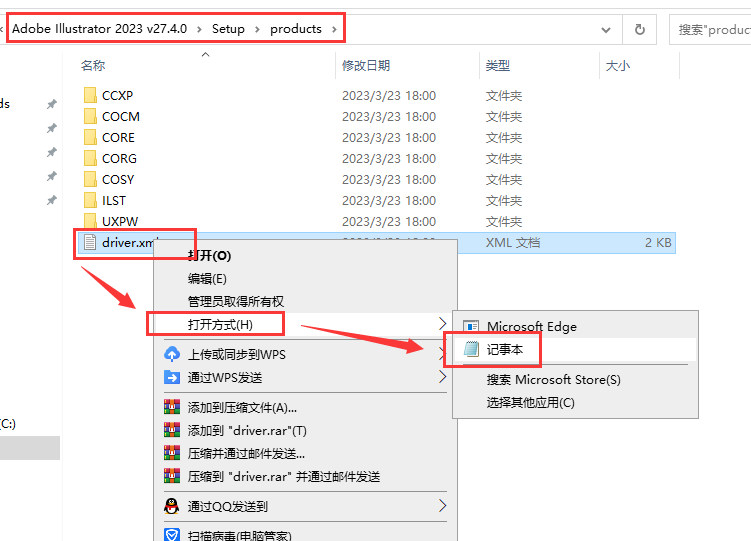Image resolution: width=751 pixels, height=541 pixels.
Task: Click WinRAR icon beside 压缩并通过邮件发送
Action: click(172, 453)
